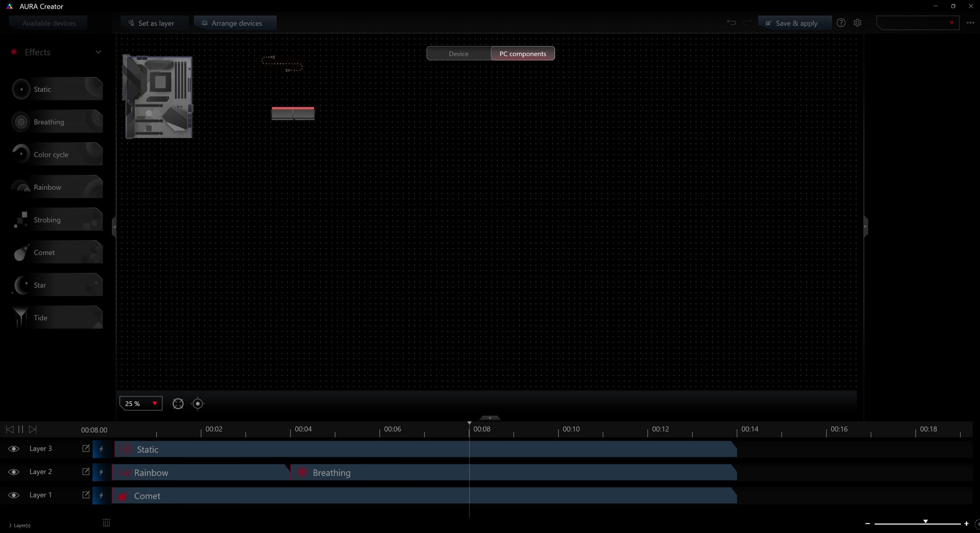Viewport: 980px width, 533px height.
Task: Click the Available devices button
Action: (x=49, y=23)
